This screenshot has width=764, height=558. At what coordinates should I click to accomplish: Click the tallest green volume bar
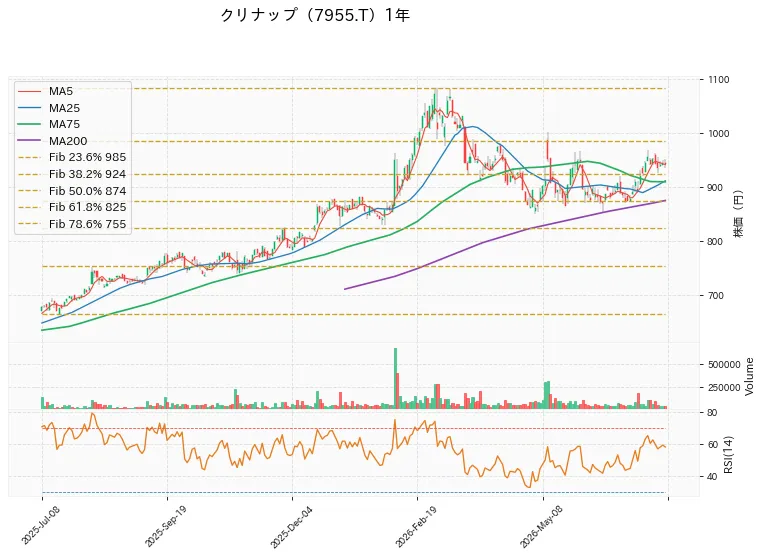coord(396,378)
